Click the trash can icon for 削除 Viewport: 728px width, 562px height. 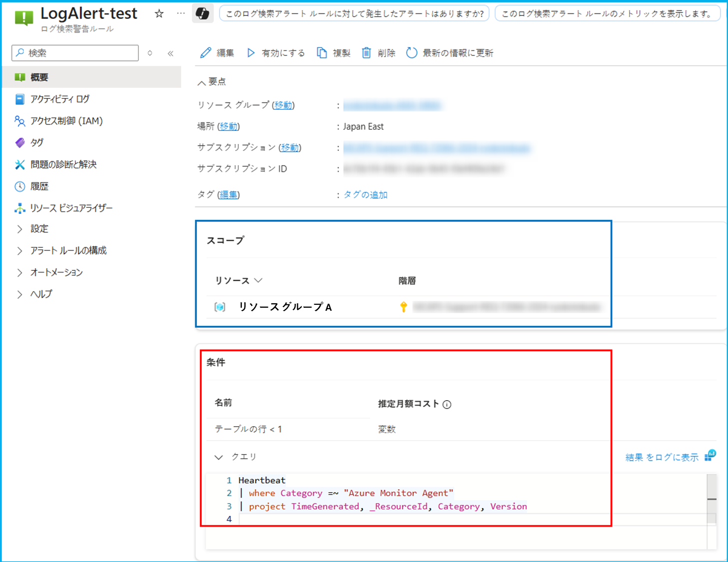pyautogui.click(x=366, y=53)
